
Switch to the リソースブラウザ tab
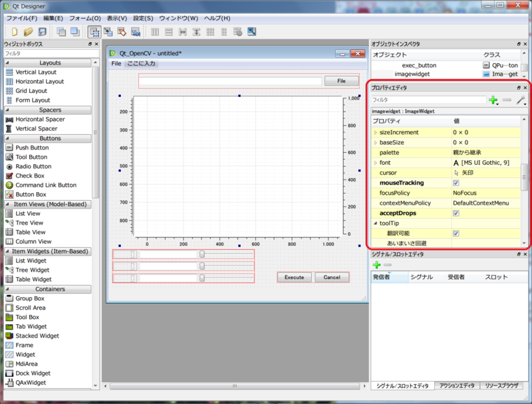[x=501, y=385]
